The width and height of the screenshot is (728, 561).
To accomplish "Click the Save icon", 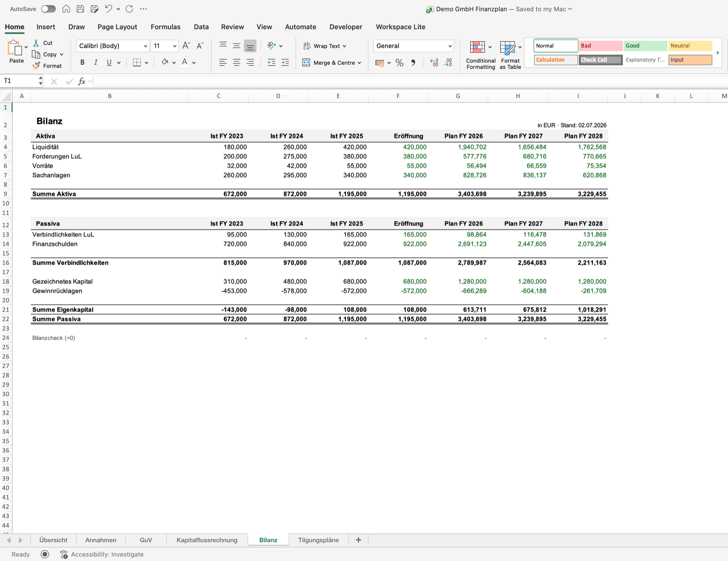I will (x=80, y=9).
